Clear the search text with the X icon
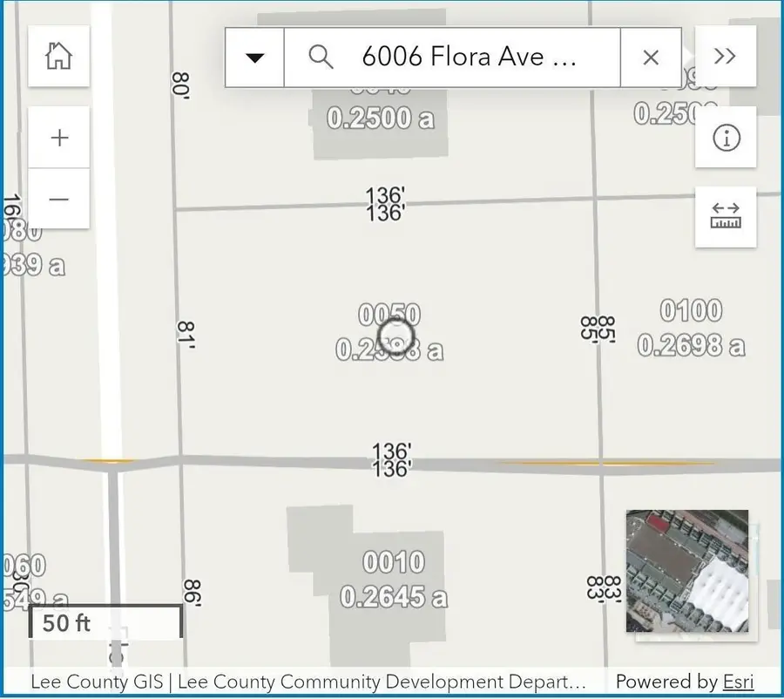The image size is (784, 699). [650, 57]
